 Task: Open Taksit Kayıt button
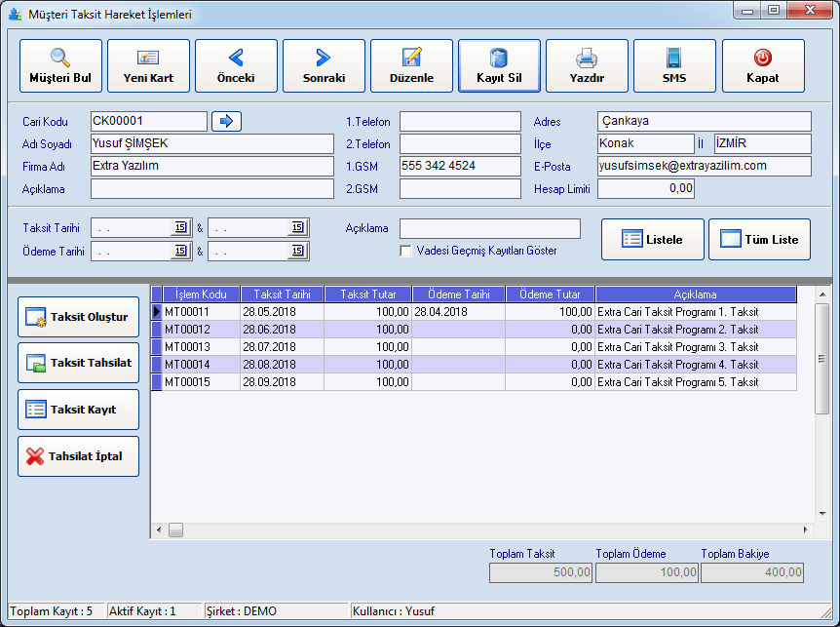pyautogui.click(x=78, y=410)
